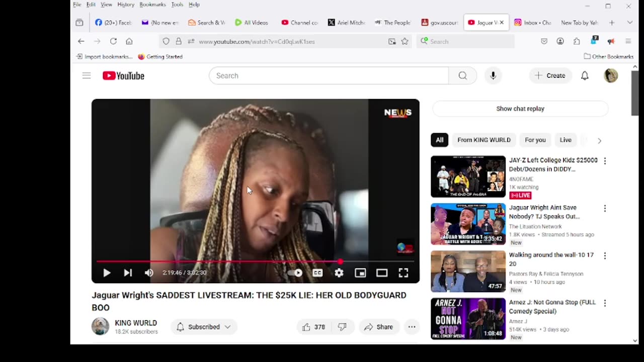The width and height of the screenshot is (644, 362).
Task: Open Getting Started bookmark
Action: (160, 56)
